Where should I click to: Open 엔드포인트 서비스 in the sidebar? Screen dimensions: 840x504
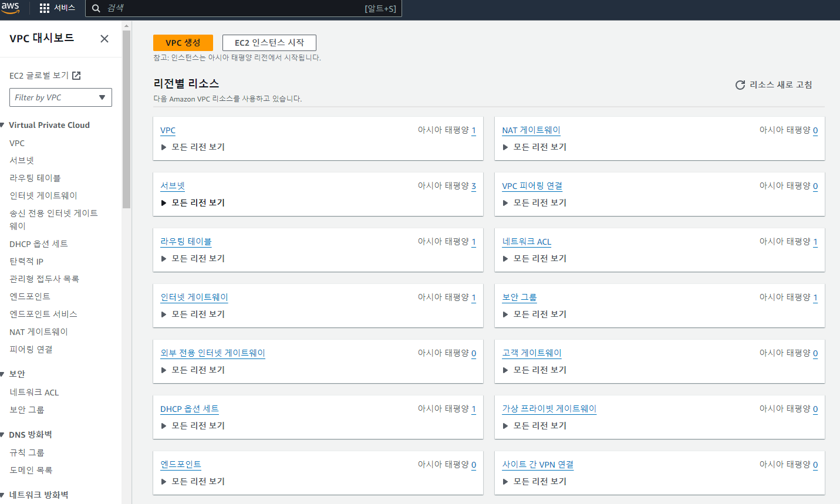point(43,314)
